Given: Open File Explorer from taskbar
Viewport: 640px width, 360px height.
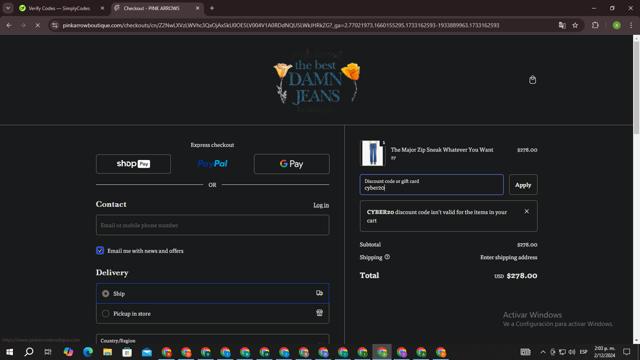Looking at the screenshot, I should coord(107,352).
